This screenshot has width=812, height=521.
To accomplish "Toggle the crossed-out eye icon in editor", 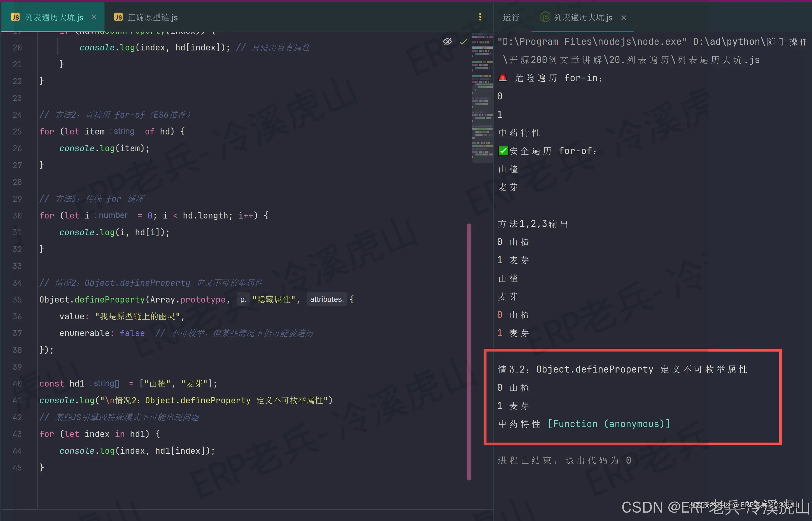I will (x=447, y=42).
